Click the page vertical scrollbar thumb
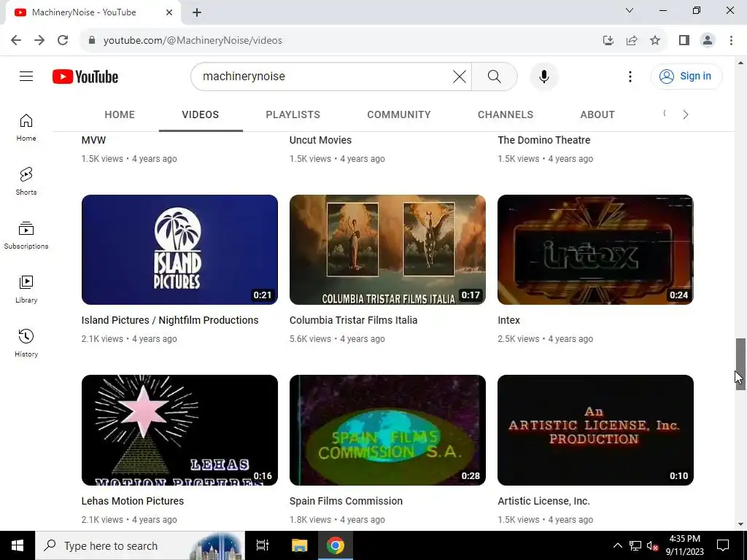747x560 pixels. coord(740,364)
